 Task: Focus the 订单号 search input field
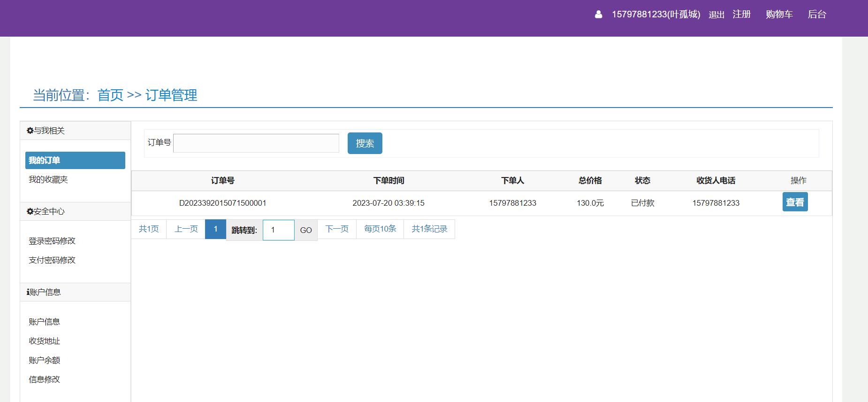tap(256, 143)
